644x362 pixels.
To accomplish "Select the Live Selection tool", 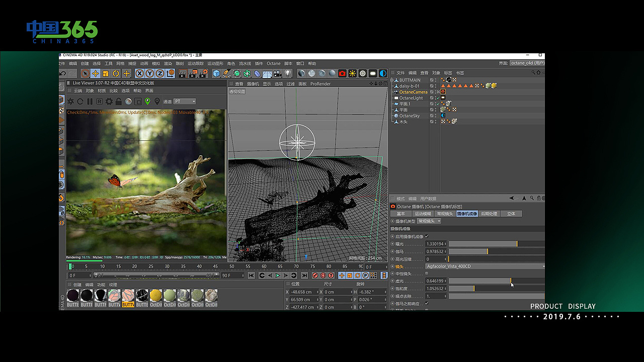I will pyautogui.click(x=85, y=73).
